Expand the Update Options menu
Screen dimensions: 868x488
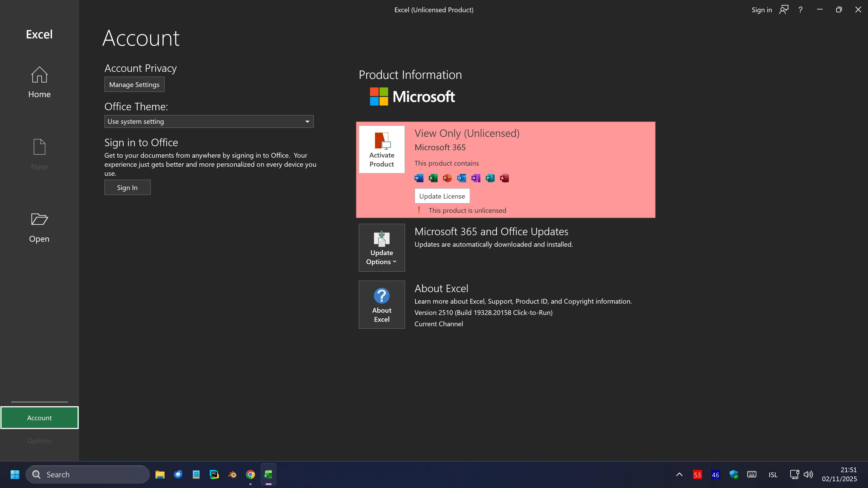click(x=382, y=248)
